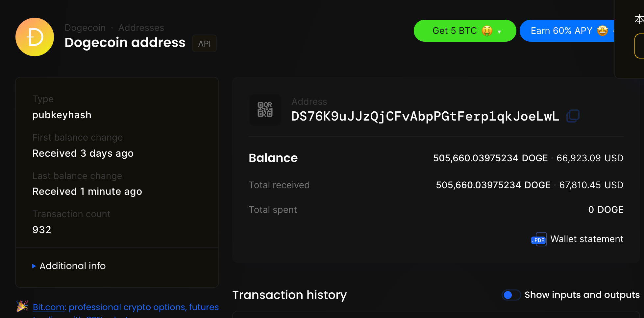The height and width of the screenshot is (318, 644).
Task: Click the star-eyes emoji on Earn 60% APY
Action: point(603,31)
